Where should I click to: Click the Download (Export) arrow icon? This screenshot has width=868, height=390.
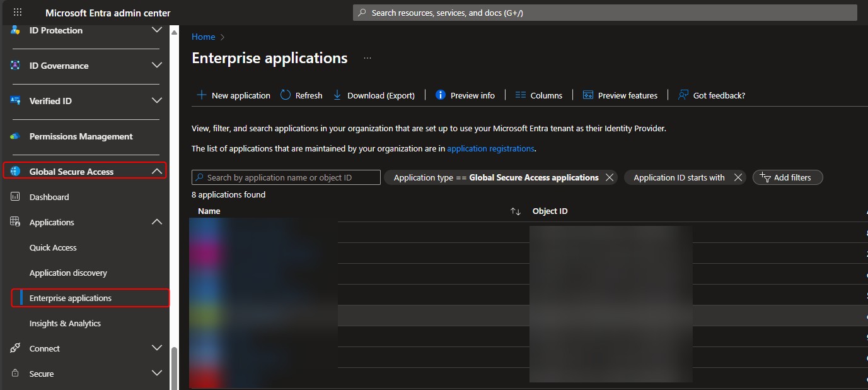point(337,95)
